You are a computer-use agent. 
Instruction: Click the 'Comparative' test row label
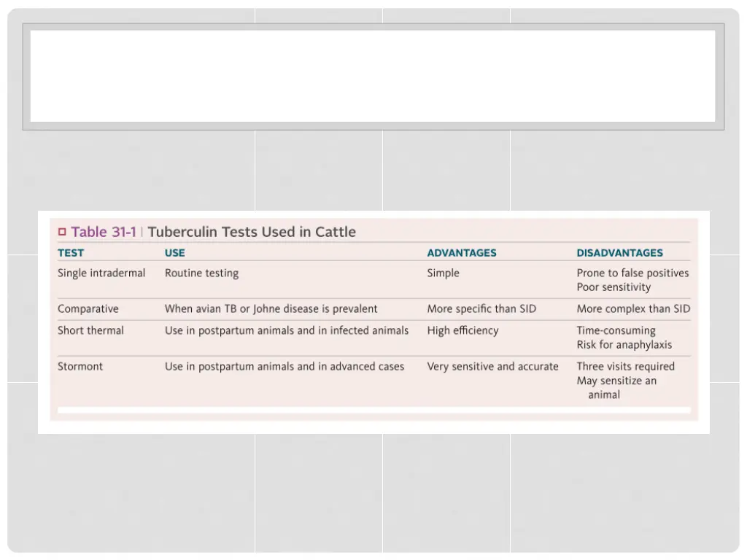tap(88, 309)
